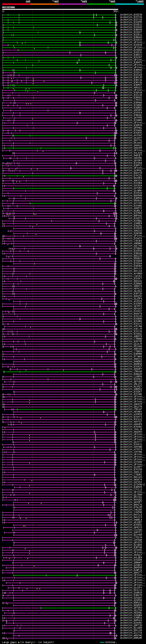The width and height of the screenshot is (146, 644).
Task: Select the UniRef100_B3RT88 label
Action: 131,548
